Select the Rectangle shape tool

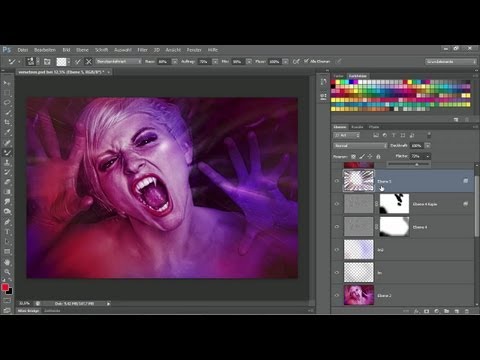pos(7,251)
